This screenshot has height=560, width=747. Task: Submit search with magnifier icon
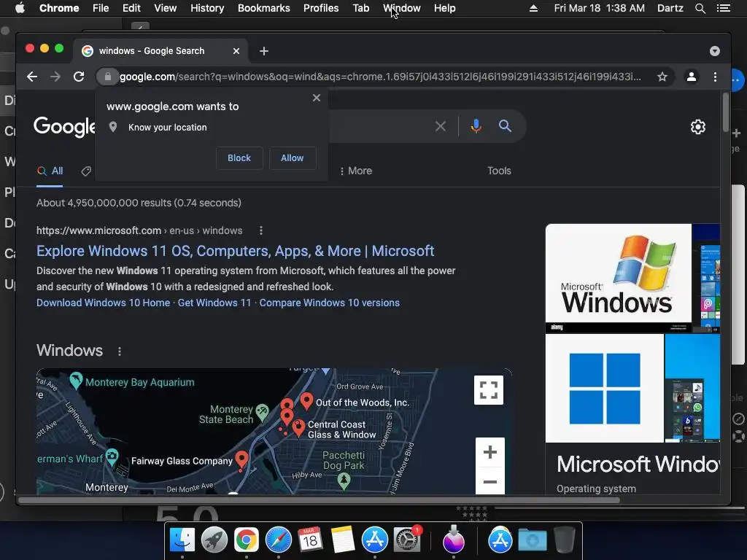[x=505, y=126]
